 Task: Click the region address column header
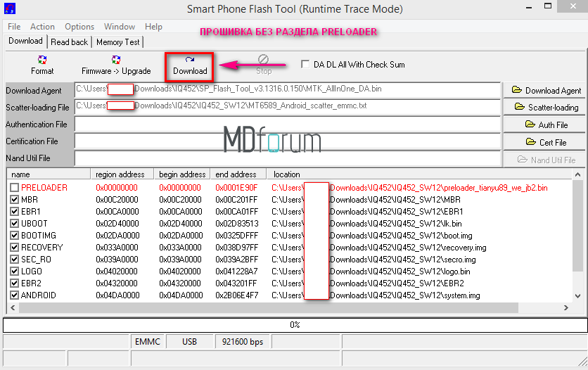pos(122,174)
